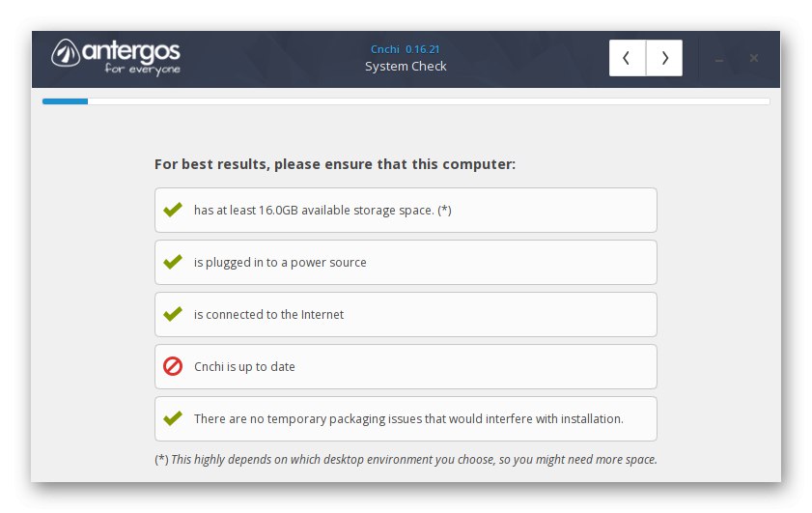Click the 'For best results' heading text
This screenshot has height=513, width=812.
click(335, 164)
